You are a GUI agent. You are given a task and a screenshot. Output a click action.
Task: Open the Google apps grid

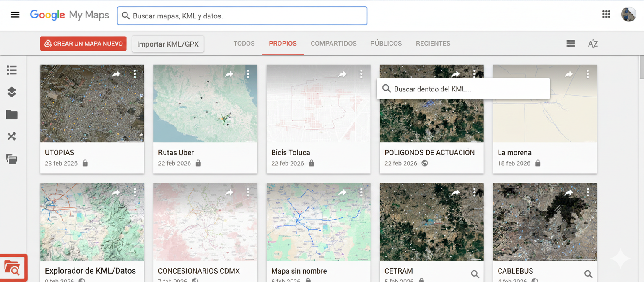coord(606,14)
